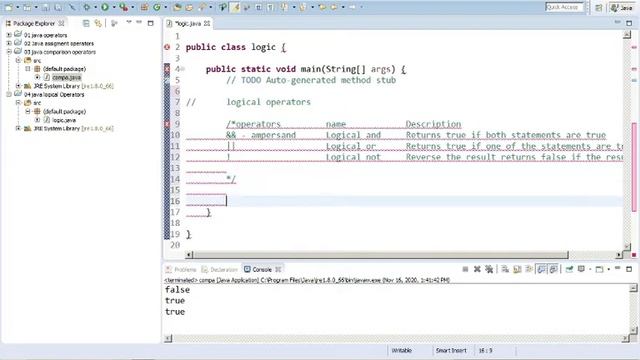
Task: Maximize the editor area
Action: pyautogui.click(x=629, y=23)
